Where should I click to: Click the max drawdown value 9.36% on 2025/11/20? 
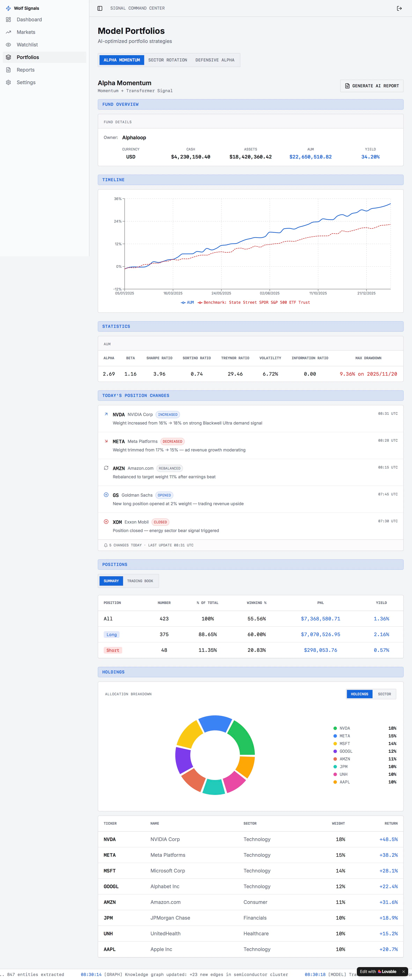tap(368, 374)
